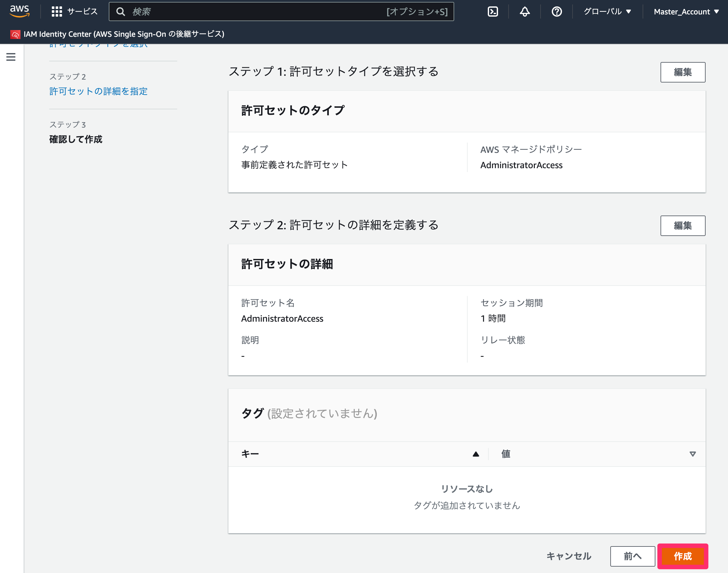Open the グローバル region dropdown
The height and width of the screenshot is (573, 728).
click(607, 12)
